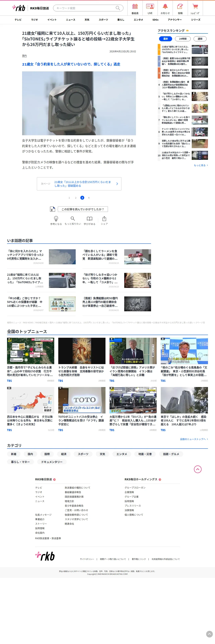The width and height of the screenshot is (215, 644).
Task: Open the ニュース navigation menu
Action: pyautogui.click(x=71, y=20)
